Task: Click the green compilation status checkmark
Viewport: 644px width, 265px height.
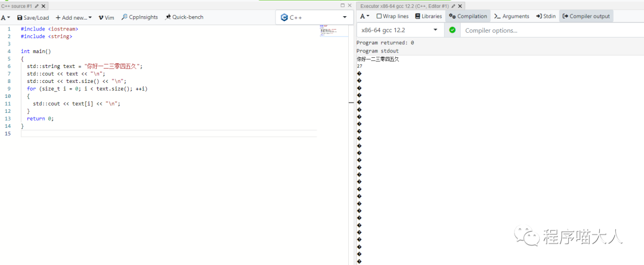Action: coord(452,30)
